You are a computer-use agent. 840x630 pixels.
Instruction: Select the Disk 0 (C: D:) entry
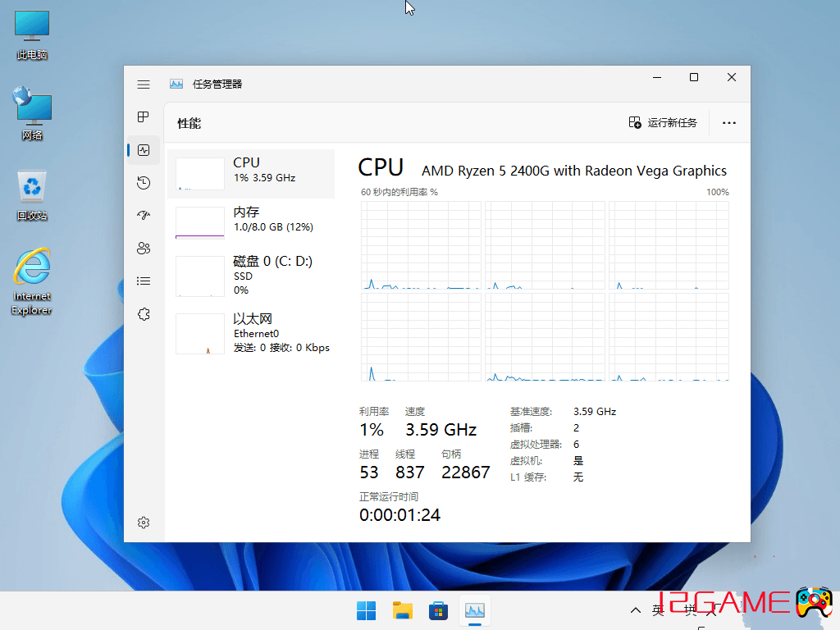251,276
